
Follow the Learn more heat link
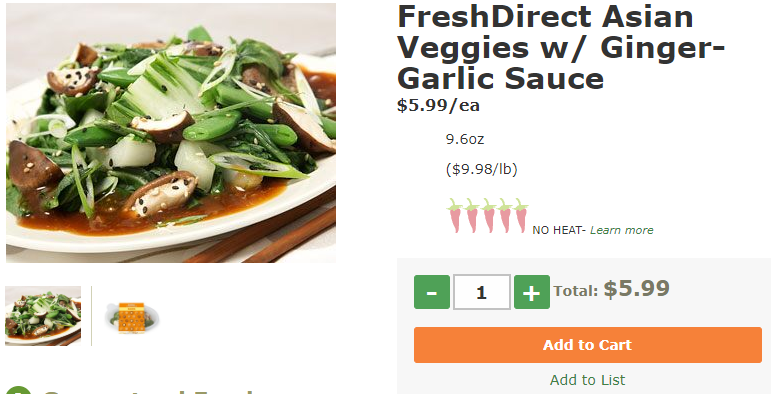pyautogui.click(x=622, y=230)
